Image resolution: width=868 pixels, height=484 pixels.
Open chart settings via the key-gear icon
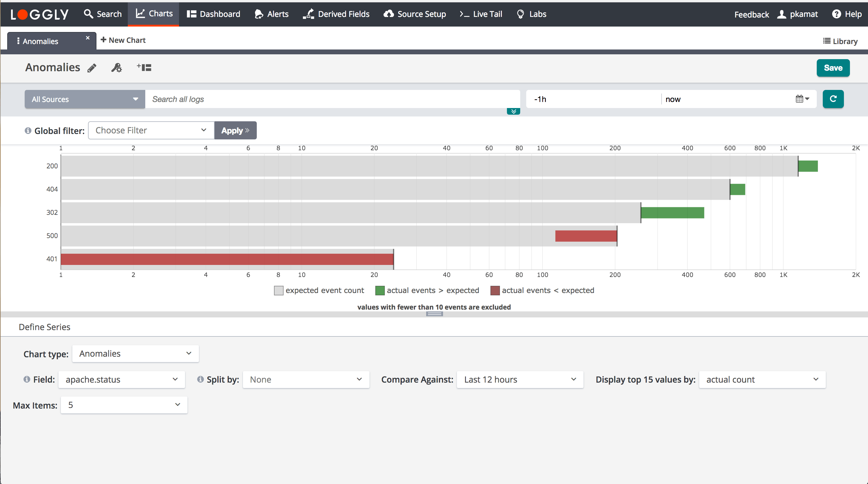[x=116, y=68]
